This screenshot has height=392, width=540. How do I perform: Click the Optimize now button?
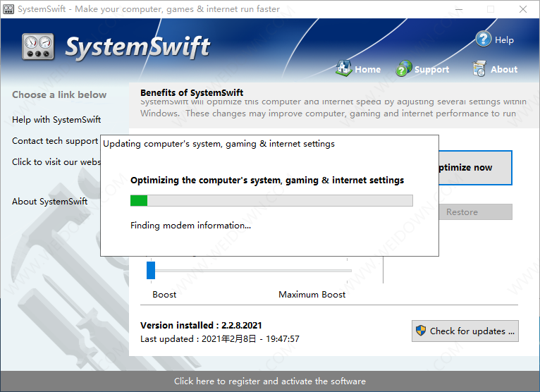pyautogui.click(x=475, y=168)
